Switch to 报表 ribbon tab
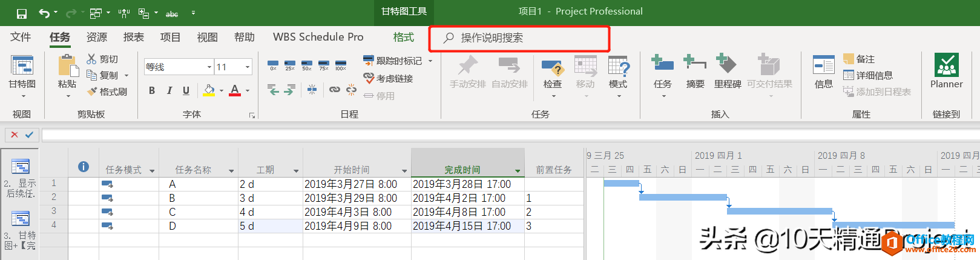Viewport: 980px width, 260px height. pos(134,37)
